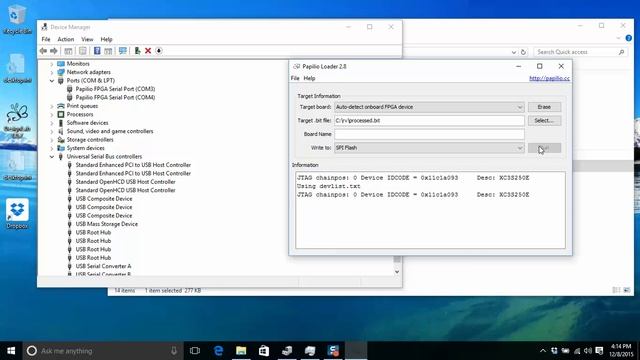Open the Target board dropdown

point(429,107)
